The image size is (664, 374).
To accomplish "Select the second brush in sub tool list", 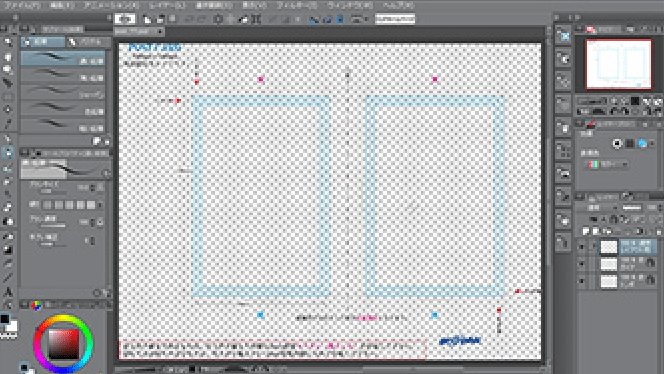I will point(63,75).
